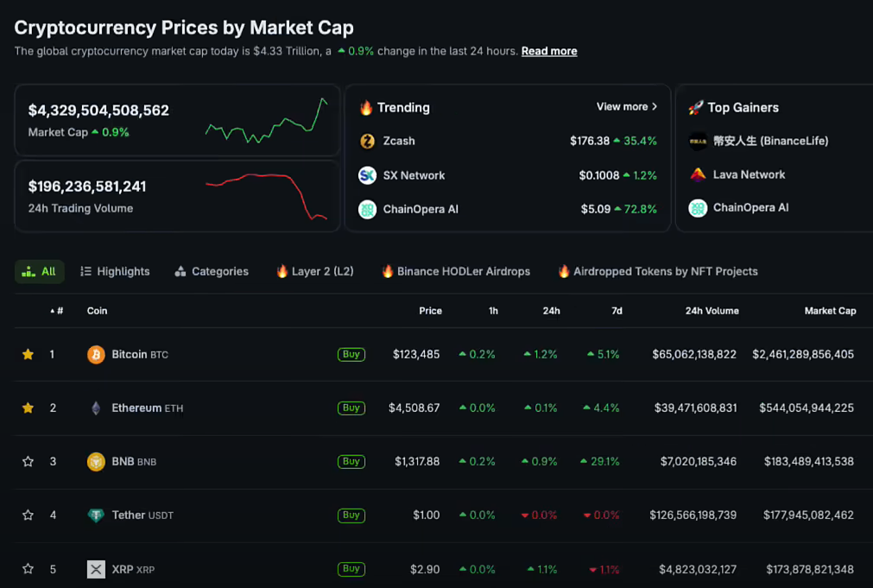Screen dimensions: 873x588
Task: Click the Ethereum diamond logo icon
Action: coord(96,408)
